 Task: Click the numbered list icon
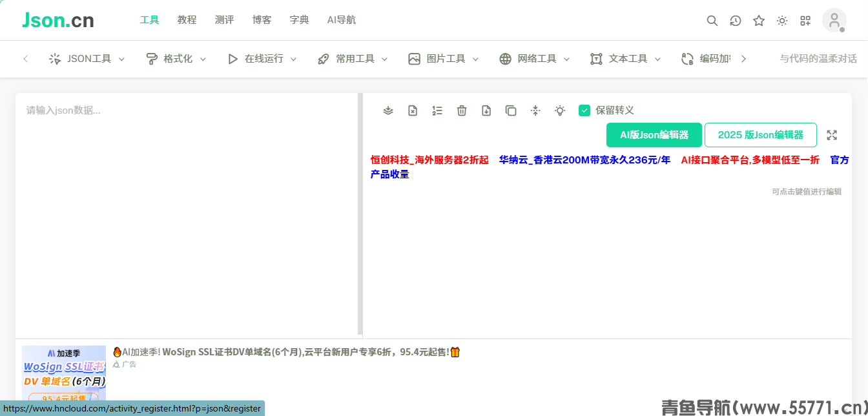tap(437, 110)
